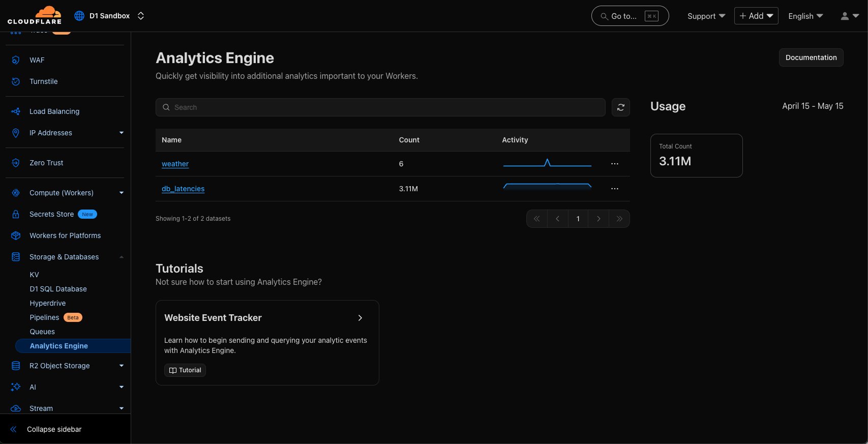Open Zero Trust in the sidebar
This screenshot has height=444, width=868.
click(x=46, y=163)
